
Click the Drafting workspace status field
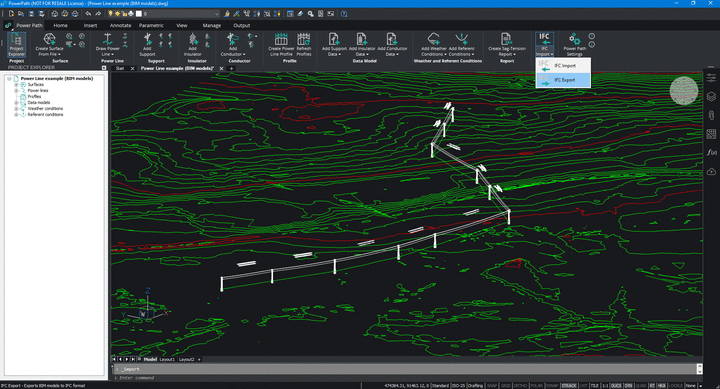475,386
